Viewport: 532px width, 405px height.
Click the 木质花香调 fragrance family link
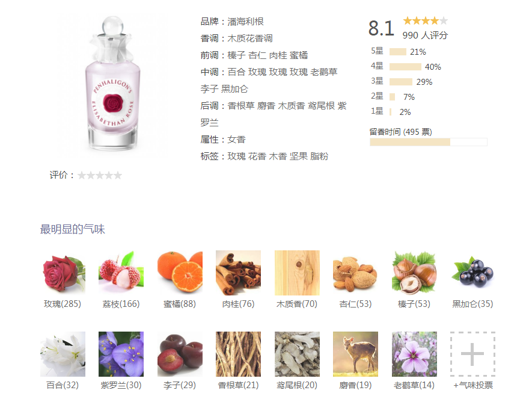pos(249,39)
